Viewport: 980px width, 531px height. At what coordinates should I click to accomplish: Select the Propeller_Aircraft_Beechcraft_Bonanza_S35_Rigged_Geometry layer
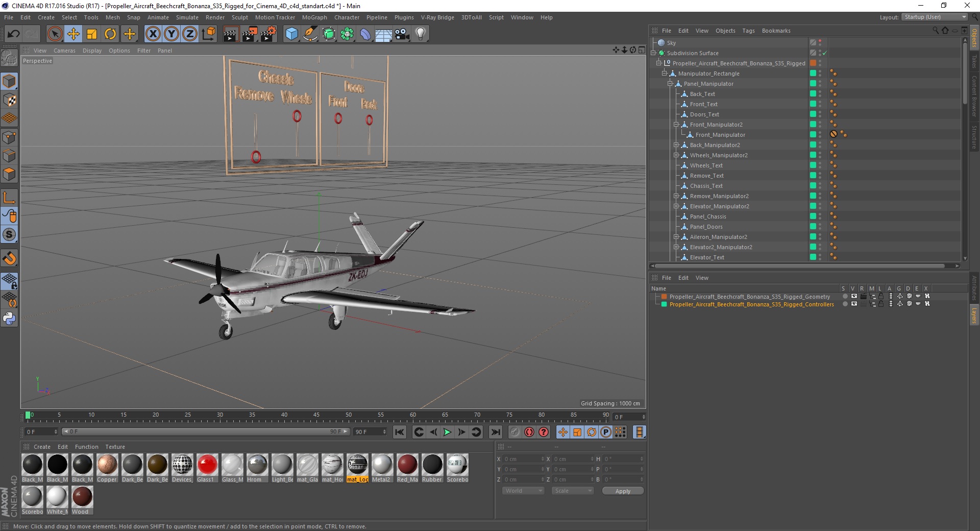pyautogui.click(x=750, y=297)
